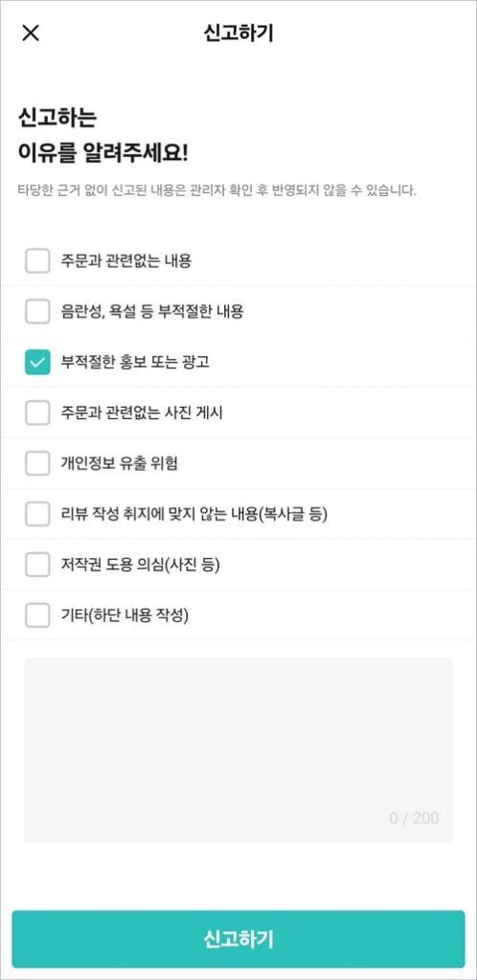Click the 기타(하단 내용 작성) label text

click(x=125, y=615)
